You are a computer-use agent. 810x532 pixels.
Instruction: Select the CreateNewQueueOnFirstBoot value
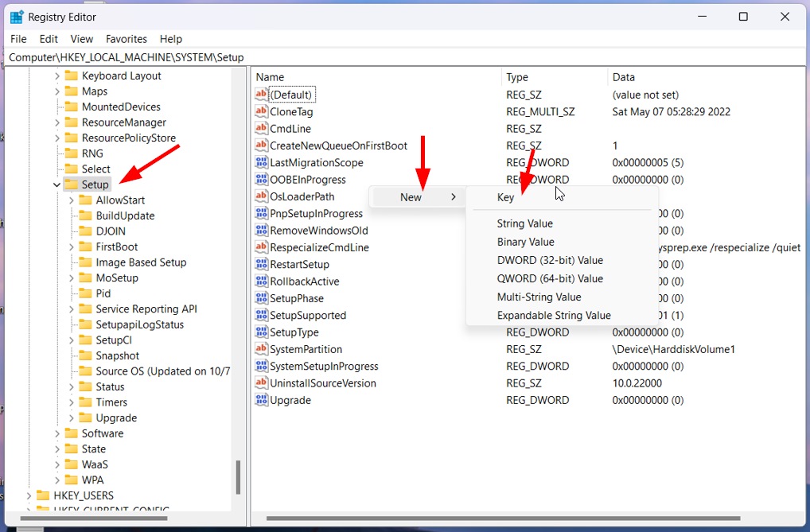(x=338, y=146)
